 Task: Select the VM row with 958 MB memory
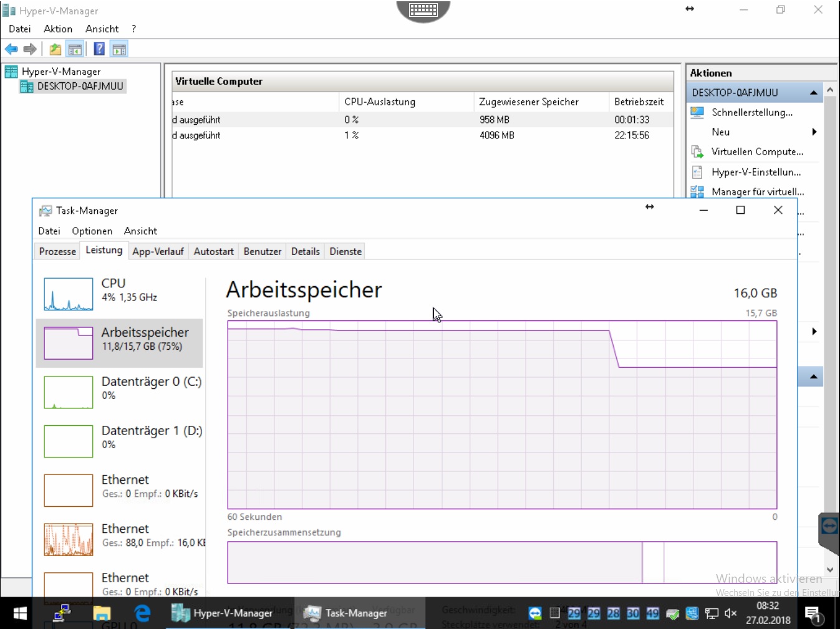point(423,120)
